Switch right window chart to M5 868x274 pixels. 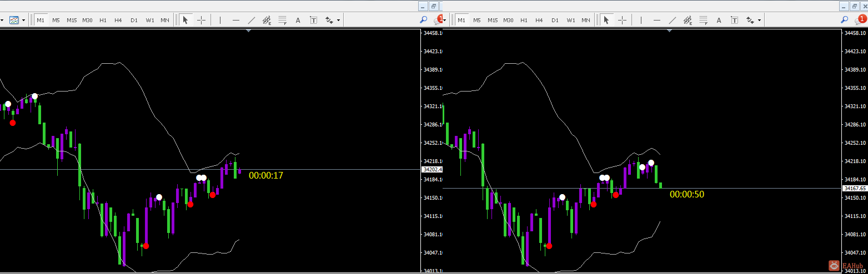pyautogui.click(x=477, y=20)
